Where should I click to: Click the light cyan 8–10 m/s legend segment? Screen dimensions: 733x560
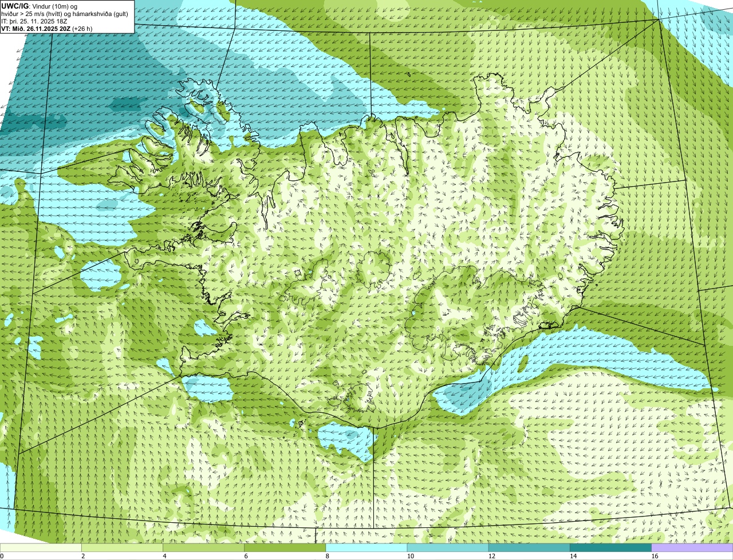coord(366,547)
